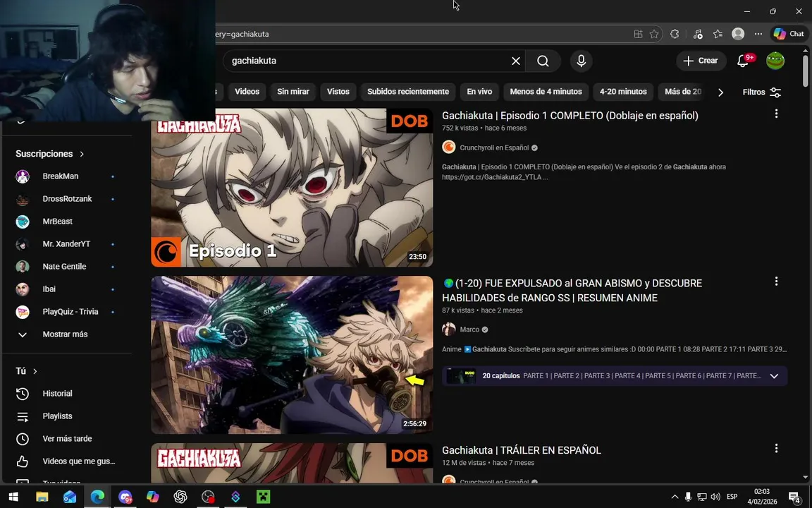Open the media control icon in Edge toolbar
Viewport: 812px width, 508px height.
coord(698,34)
